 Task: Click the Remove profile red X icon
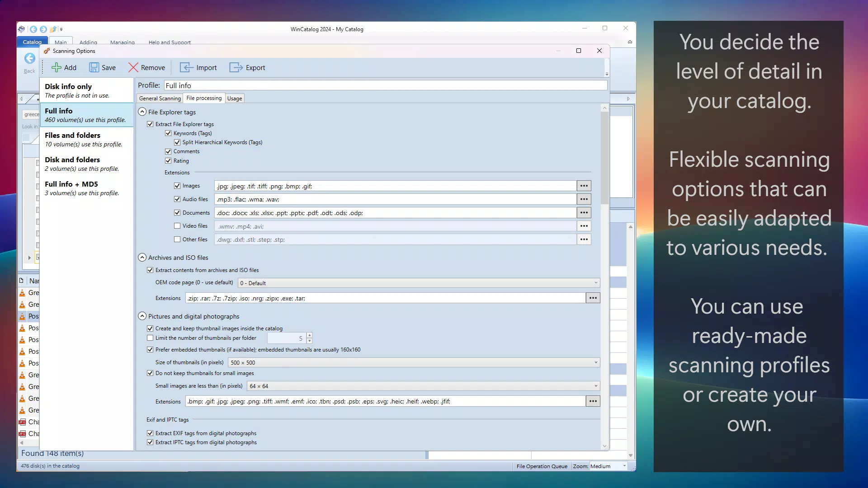click(133, 68)
